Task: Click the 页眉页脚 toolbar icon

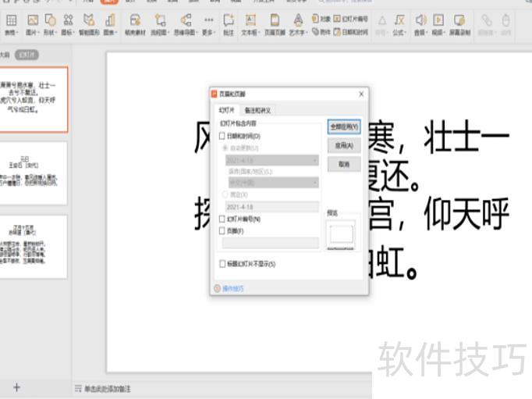Action: click(x=275, y=23)
